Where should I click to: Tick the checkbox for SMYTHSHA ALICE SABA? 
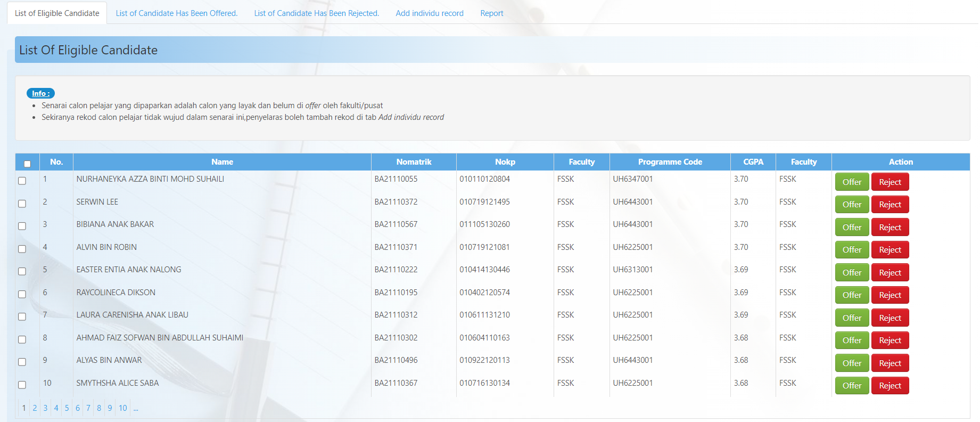pyautogui.click(x=22, y=385)
